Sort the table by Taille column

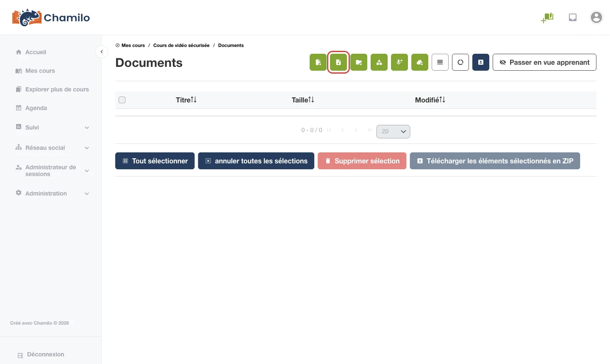point(303,100)
